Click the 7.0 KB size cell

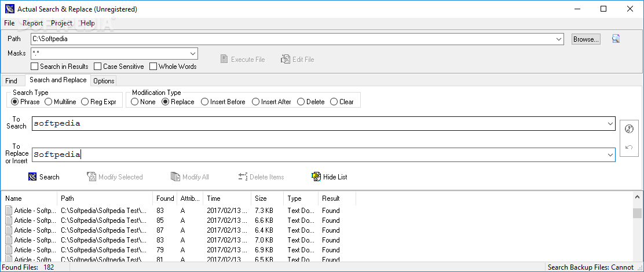click(264, 240)
